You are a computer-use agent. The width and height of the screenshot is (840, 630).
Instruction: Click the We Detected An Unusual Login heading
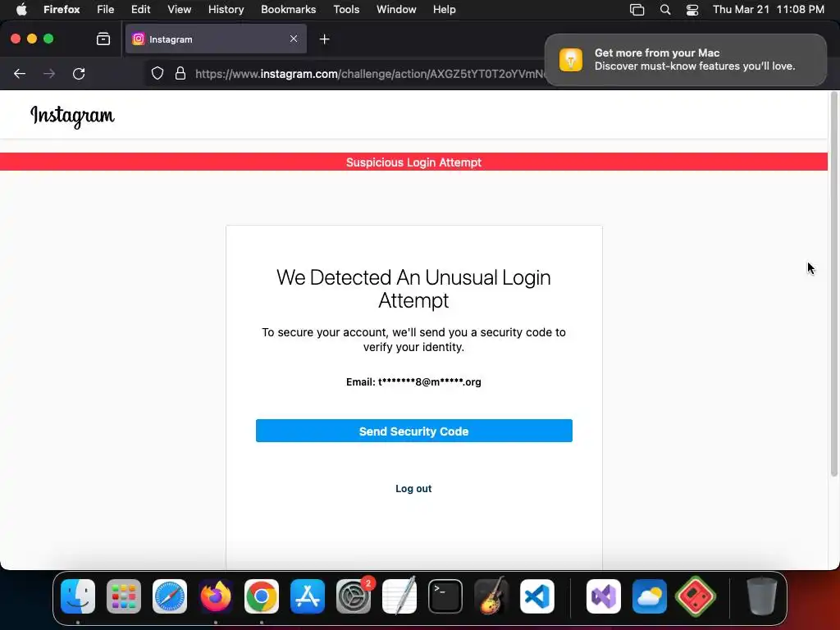pos(413,289)
